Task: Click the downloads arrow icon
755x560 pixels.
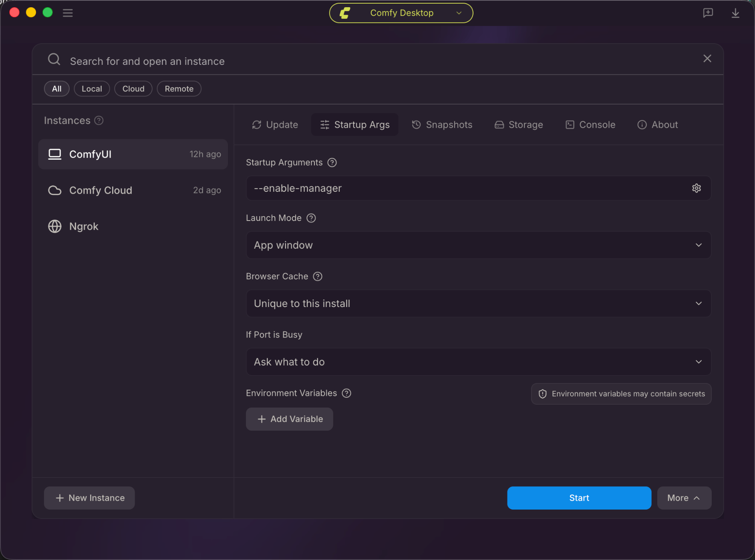Action: [735, 13]
